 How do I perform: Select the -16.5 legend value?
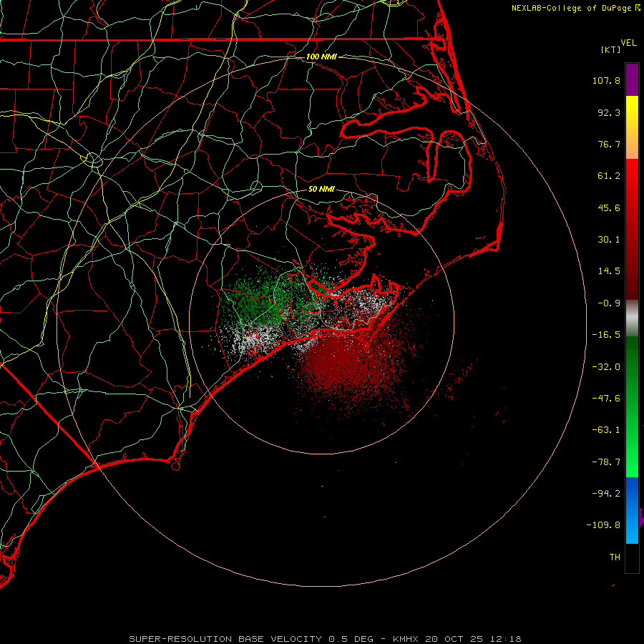point(606,335)
